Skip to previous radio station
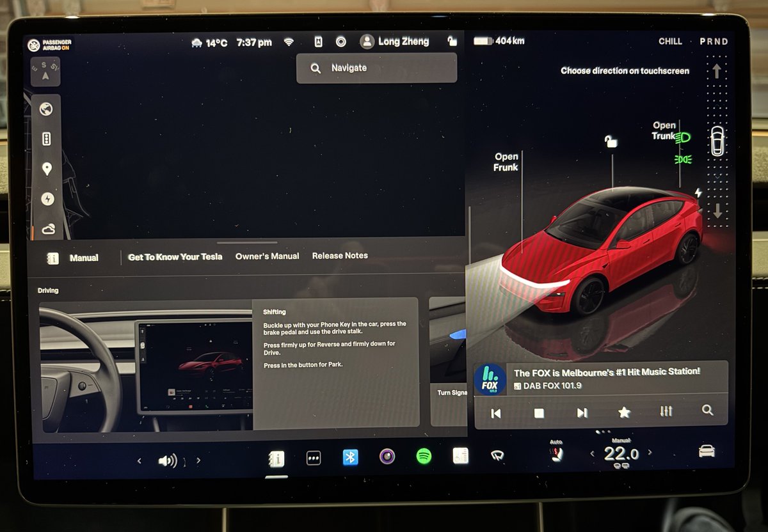The height and width of the screenshot is (532, 768). (x=495, y=413)
